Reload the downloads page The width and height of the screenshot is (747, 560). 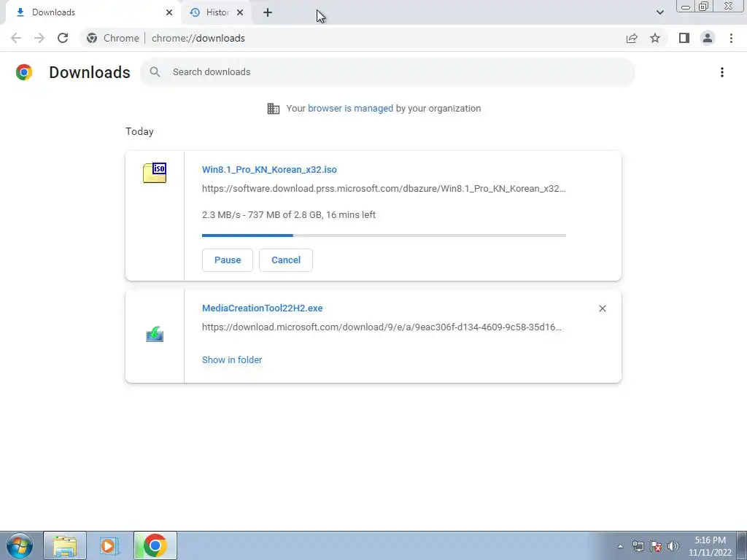point(63,38)
